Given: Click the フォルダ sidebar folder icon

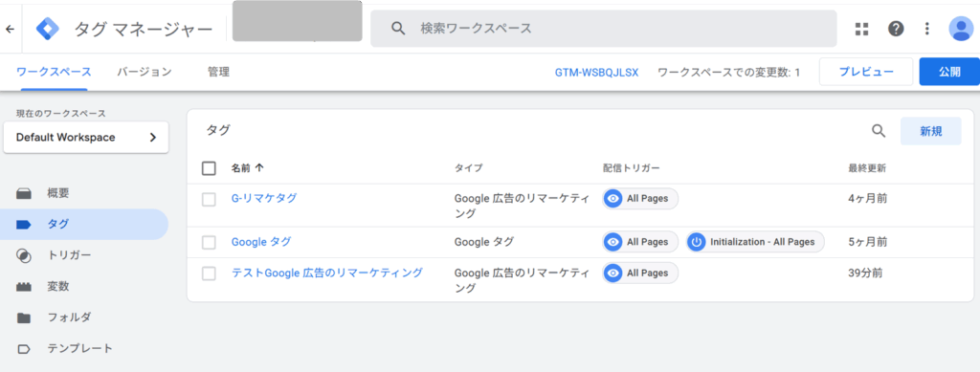Looking at the screenshot, I should coord(24,317).
